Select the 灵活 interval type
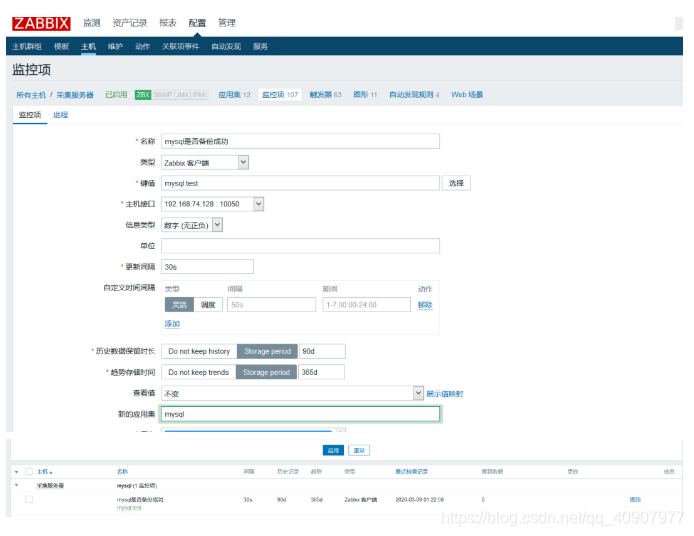 [x=179, y=305]
